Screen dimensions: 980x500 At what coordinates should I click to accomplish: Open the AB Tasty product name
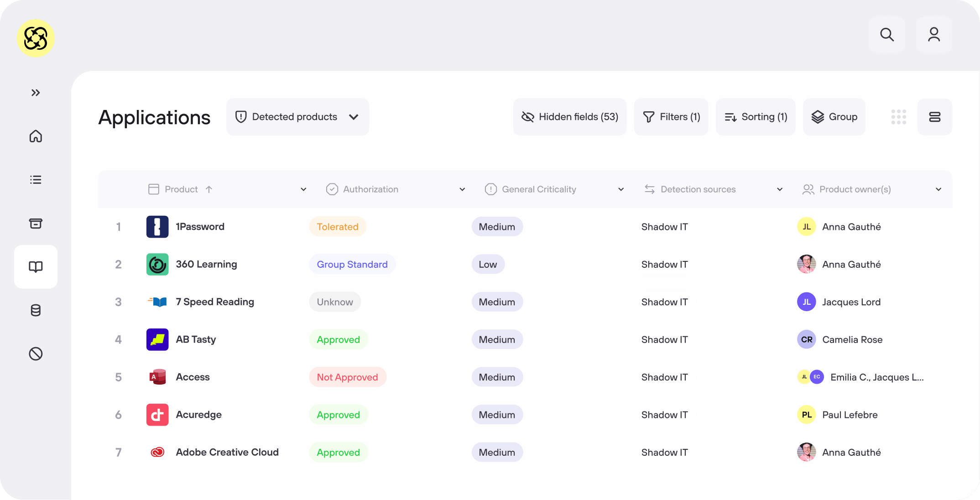196,339
